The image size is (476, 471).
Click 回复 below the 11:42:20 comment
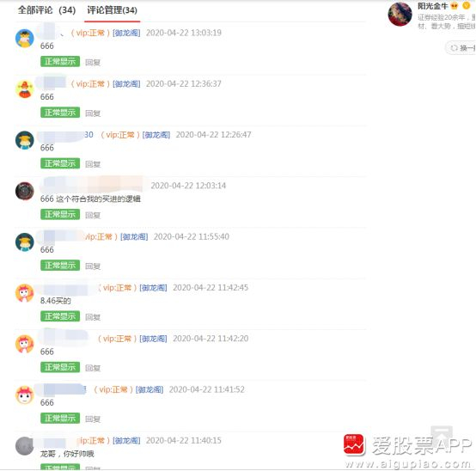[93, 368]
